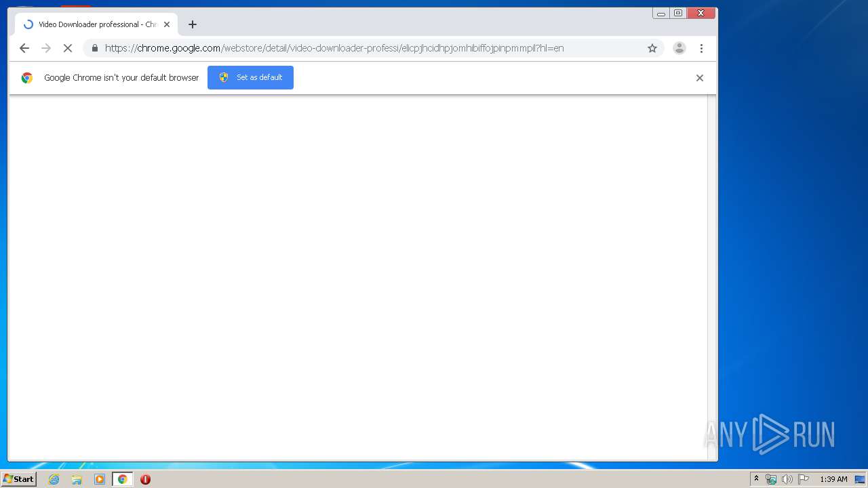Go back to the previous page
Screen dimensions: 868x488
click(24, 48)
